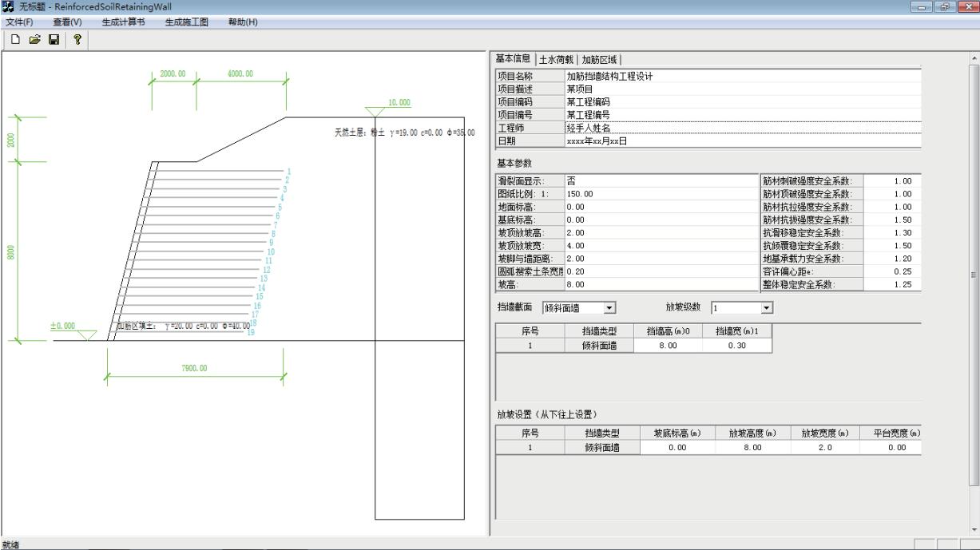Image resolution: width=980 pixels, height=550 pixels.
Task: Click the 生成施工图 menu item
Action: tap(186, 22)
